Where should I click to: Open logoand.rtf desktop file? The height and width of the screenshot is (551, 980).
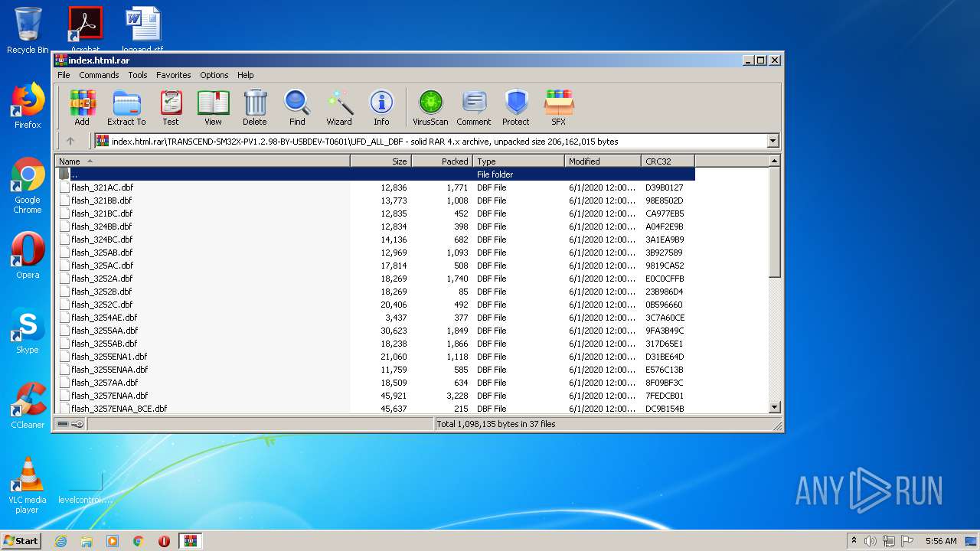tap(142, 29)
